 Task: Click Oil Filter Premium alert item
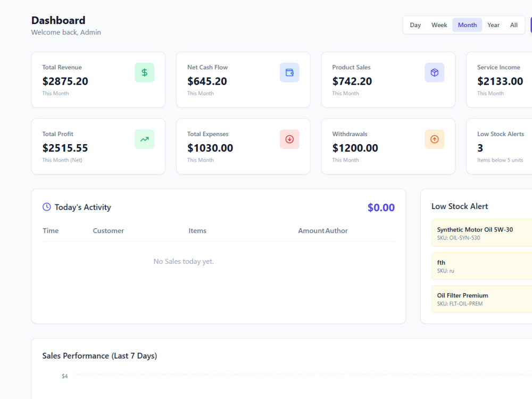(482, 299)
